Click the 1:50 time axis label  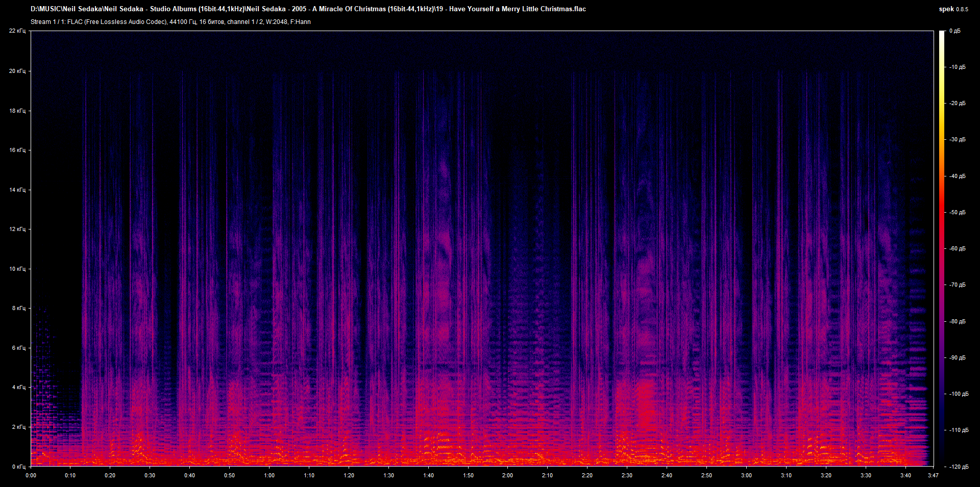coord(469,475)
